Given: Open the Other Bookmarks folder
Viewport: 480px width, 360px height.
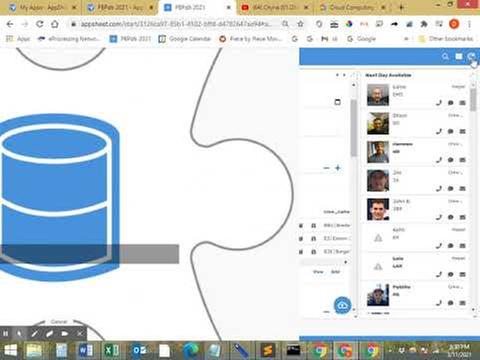Looking at the screenshot, I should 446,39.
